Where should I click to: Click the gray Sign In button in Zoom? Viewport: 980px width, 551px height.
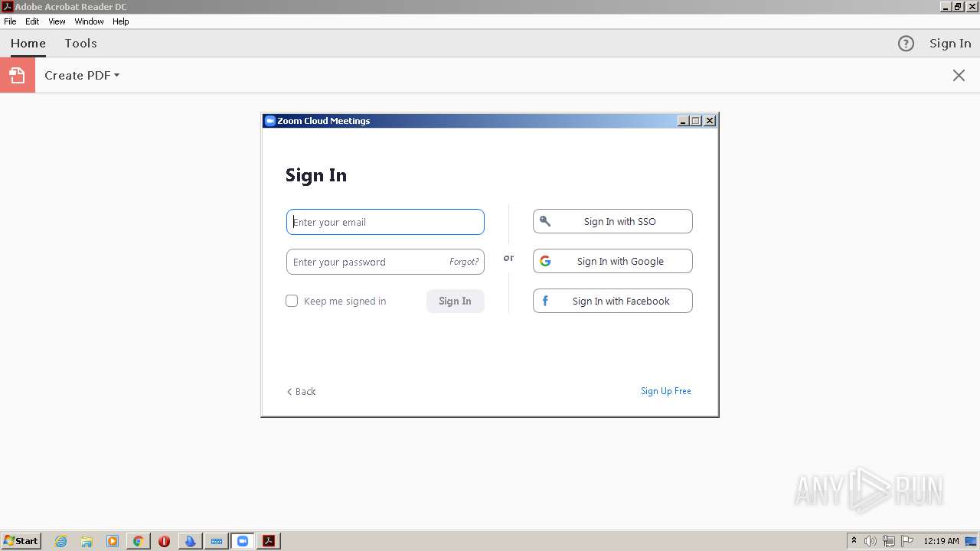[x=455, y=301]
